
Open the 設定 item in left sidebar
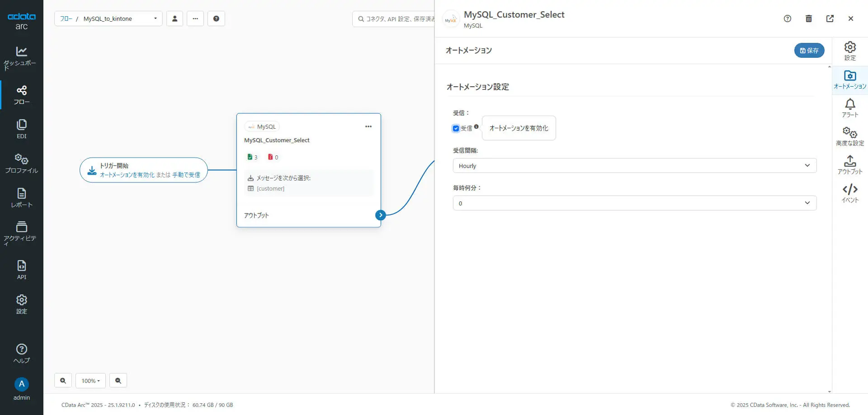click(x=21, y=304)
